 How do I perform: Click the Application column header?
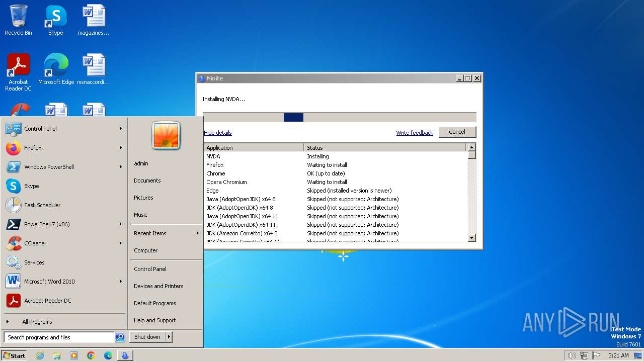pyautogui.click(x=254, y=148)
